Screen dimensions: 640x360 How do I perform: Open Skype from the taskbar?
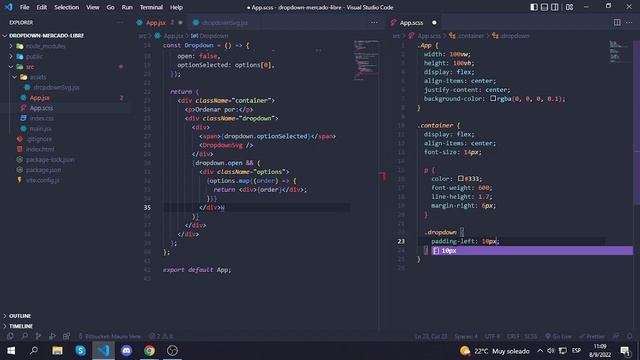(80, 351)
